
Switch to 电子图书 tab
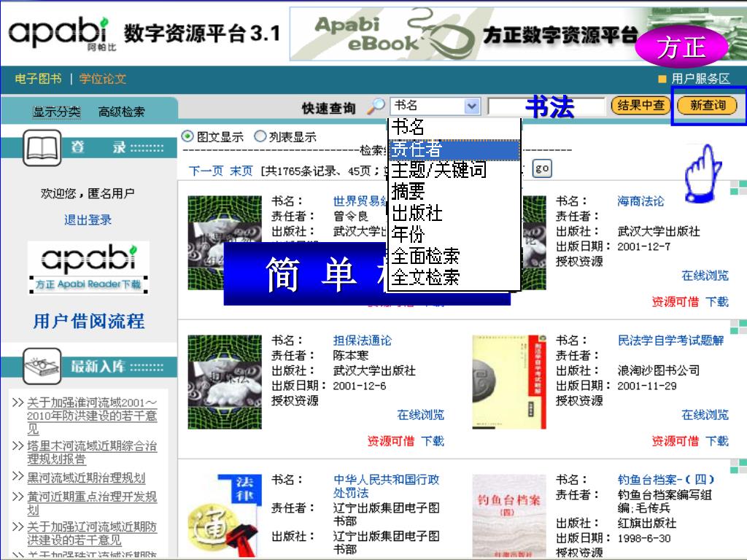pyautogui.click(x=38, y=79)
